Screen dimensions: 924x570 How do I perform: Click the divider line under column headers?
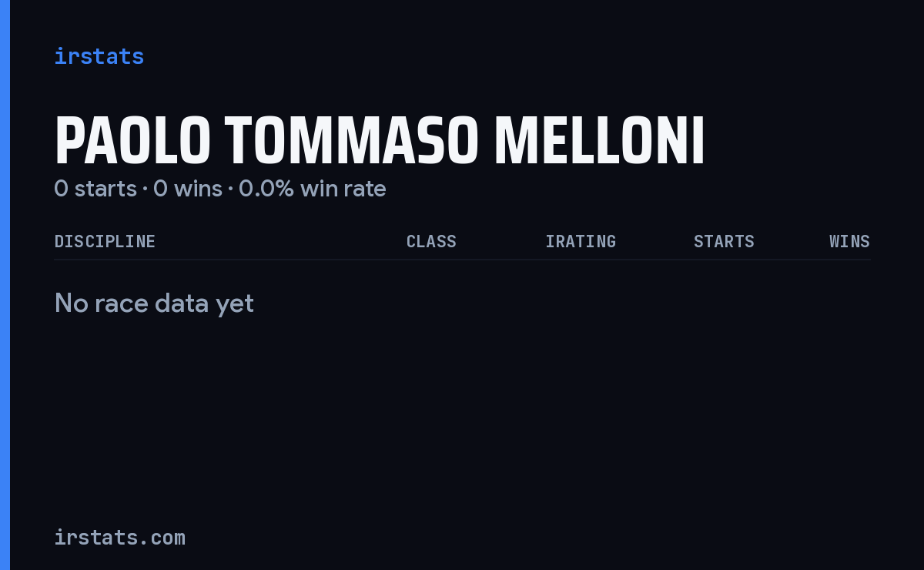[462, 260]
